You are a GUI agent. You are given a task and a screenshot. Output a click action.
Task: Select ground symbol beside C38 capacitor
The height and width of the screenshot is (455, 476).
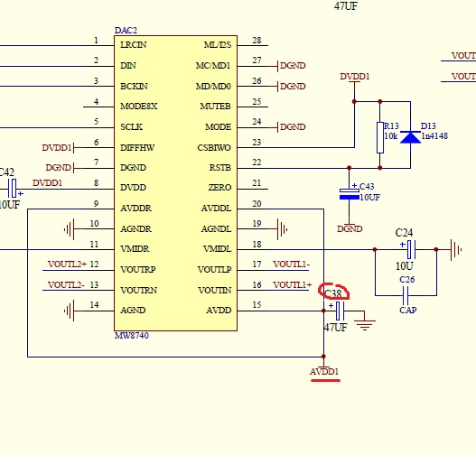click(x=365, y=325)
